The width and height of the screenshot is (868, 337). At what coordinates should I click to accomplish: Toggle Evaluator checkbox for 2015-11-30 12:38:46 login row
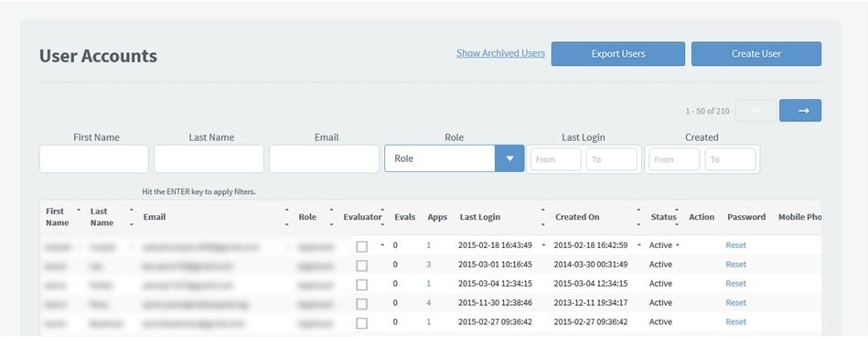click(361, 304)
